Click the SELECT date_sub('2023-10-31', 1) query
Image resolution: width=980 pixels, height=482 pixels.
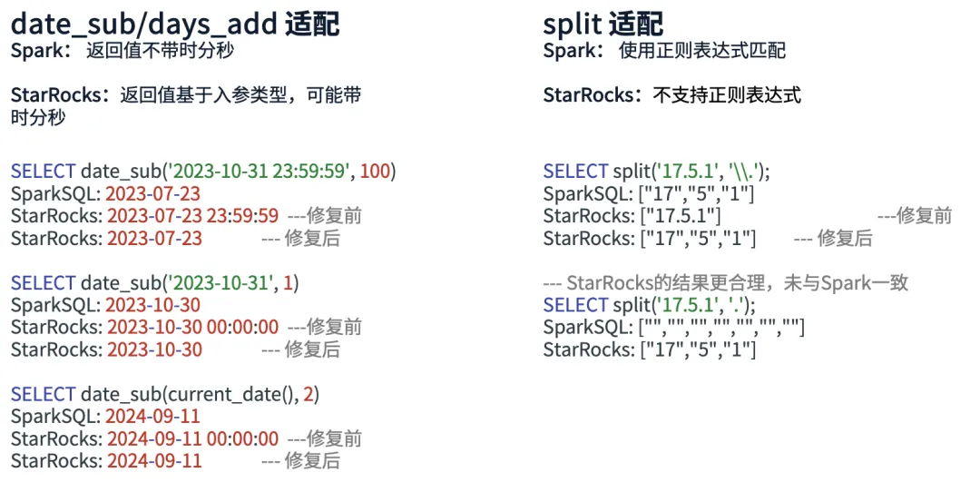tap(155, 282)
